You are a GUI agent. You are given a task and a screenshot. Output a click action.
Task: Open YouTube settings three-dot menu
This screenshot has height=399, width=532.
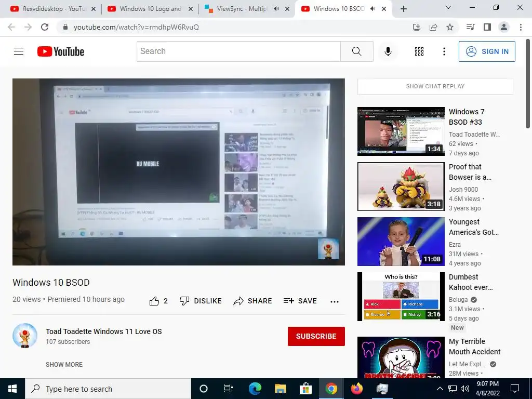(x=444, y=51)
